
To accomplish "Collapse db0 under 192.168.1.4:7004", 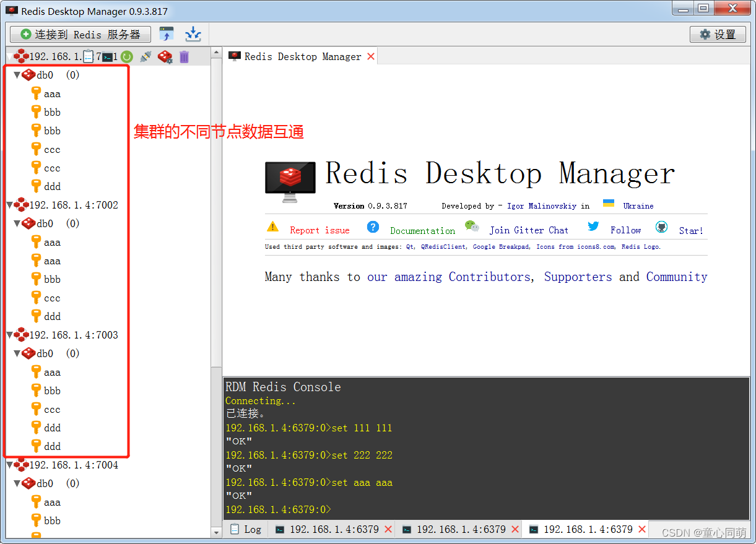I will (x=17, y=483).
